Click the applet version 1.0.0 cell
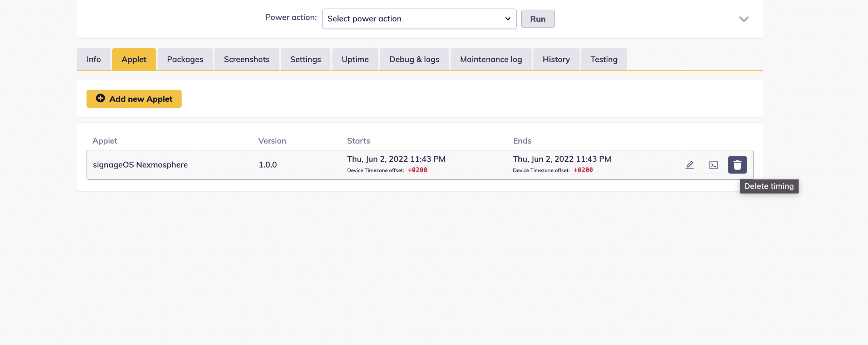The width and height of the screenshot is (868, 345). coord(268,165)
